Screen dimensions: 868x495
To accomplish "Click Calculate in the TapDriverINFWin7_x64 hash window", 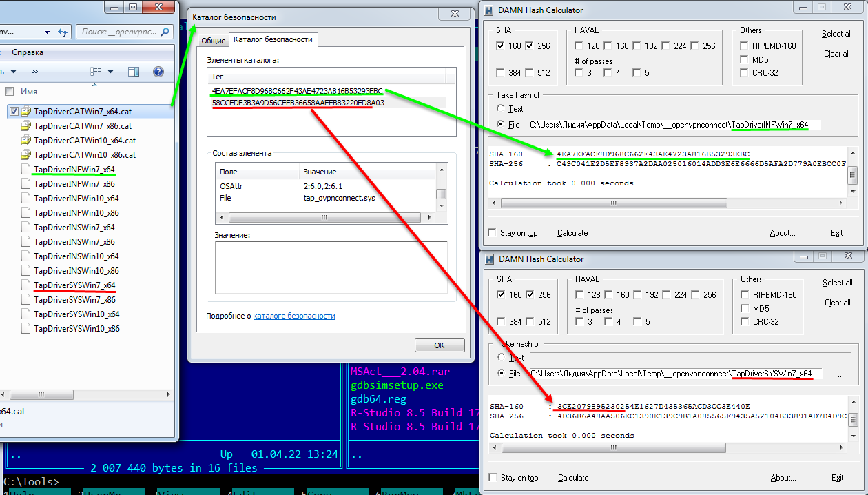I will click(572, 233).
